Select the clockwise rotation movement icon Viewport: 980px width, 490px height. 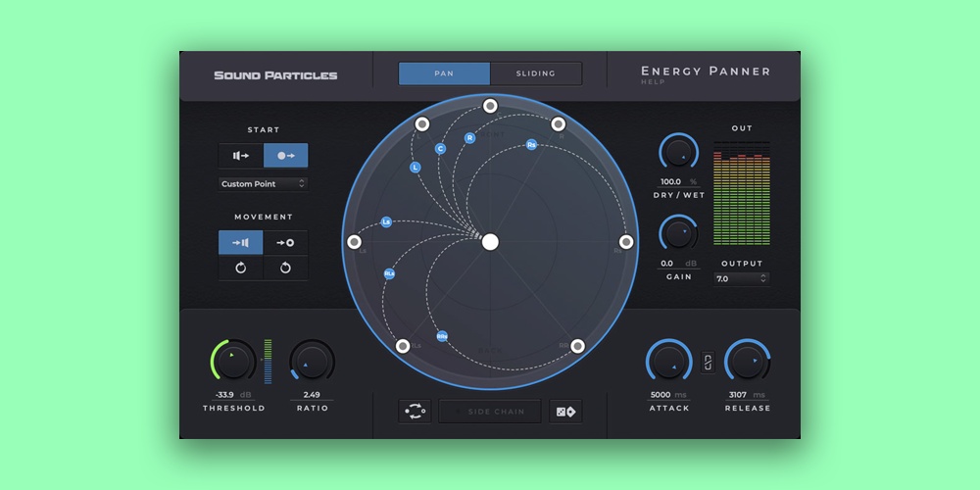coord(285,269)
